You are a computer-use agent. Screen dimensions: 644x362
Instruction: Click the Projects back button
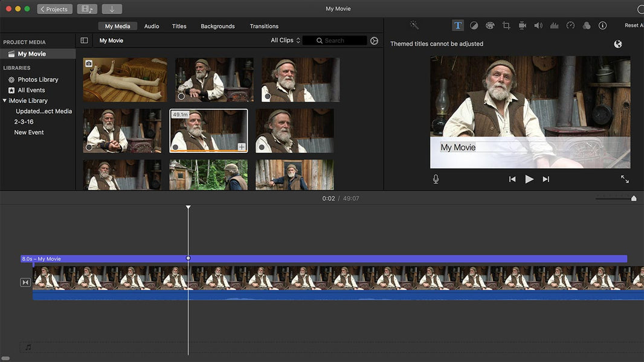(x=54, y=8)
